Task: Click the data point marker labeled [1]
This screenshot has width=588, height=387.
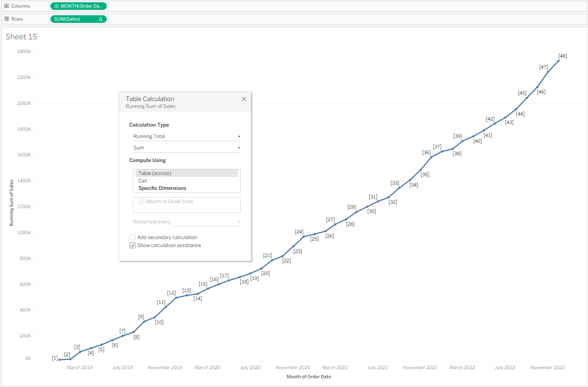Action: click(59, 360)
